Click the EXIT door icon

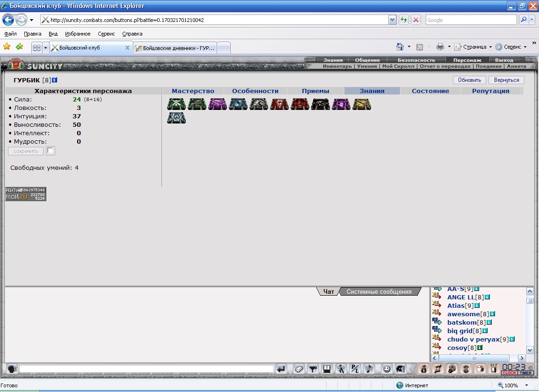tap(494, 369)
